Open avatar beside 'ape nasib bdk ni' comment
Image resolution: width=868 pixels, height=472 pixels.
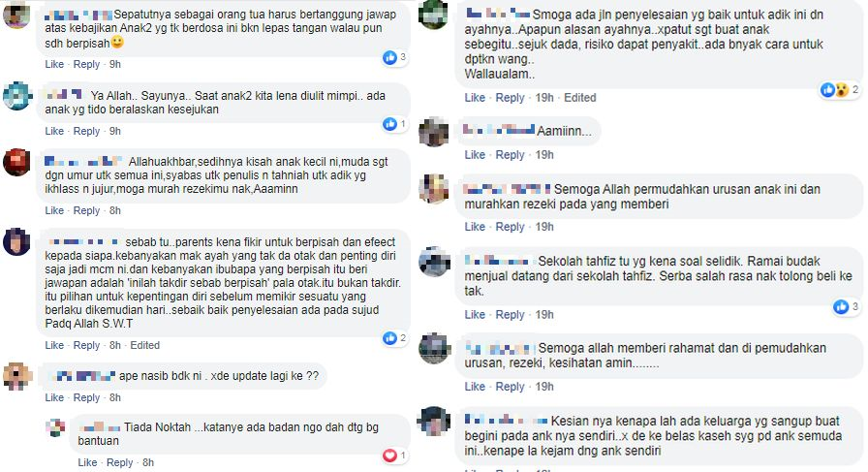(x=17, y=377)
